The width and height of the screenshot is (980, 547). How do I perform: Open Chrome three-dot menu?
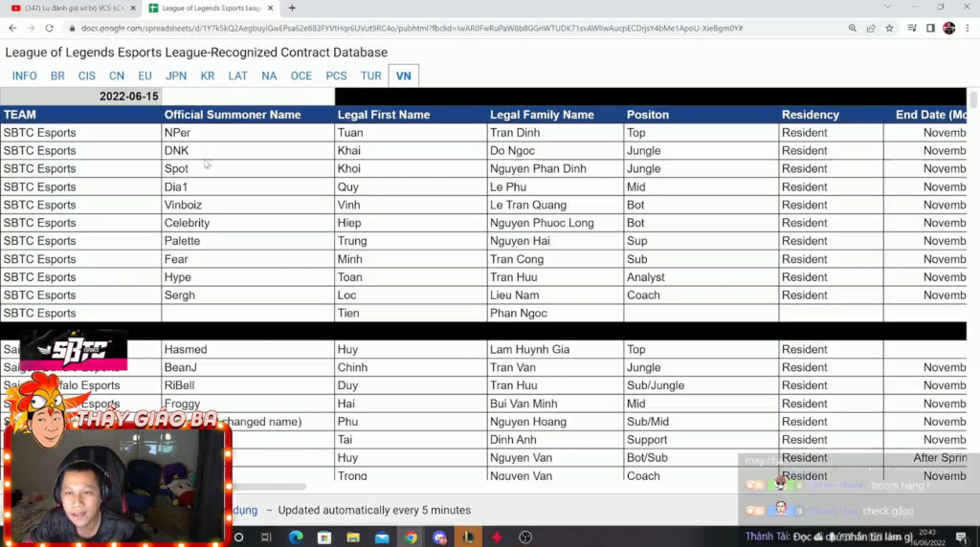[x=968, y=28]
